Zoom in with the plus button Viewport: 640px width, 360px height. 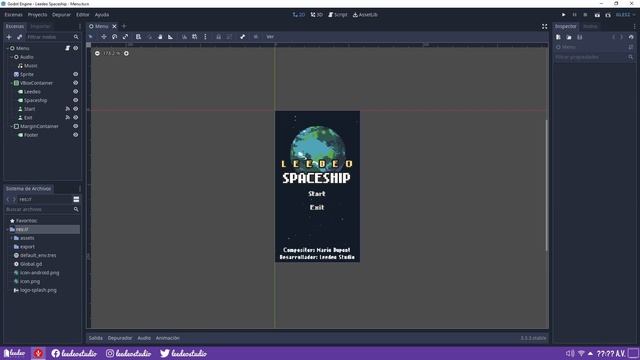click(126, 53)
